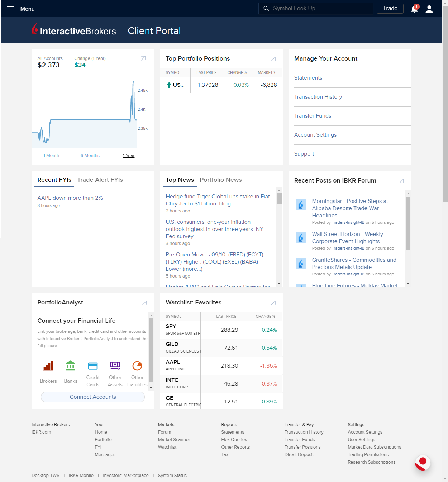Click the Connect Accounts button

pos(92,397)
